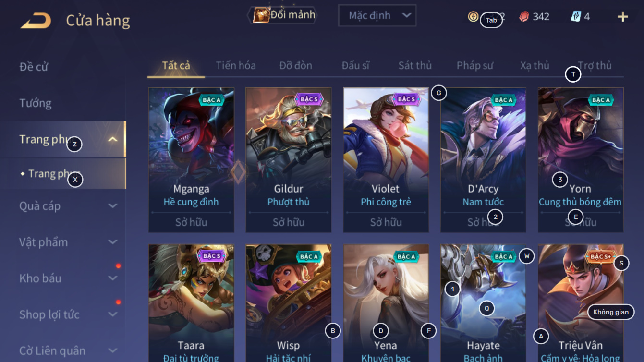Open Gildur Phượt thủ skin card
The height and width of the screenshot is (362, 644).
(x=289, y=160)
